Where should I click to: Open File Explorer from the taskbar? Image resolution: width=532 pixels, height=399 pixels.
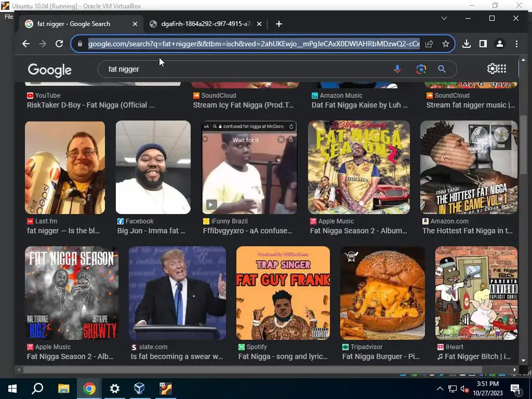[63, 389]
